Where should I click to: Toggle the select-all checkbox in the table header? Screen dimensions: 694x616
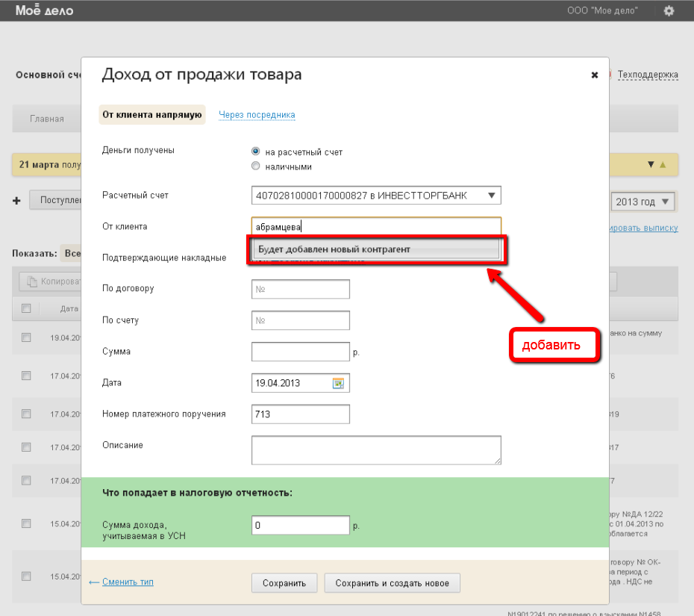[x=26, y=308]
